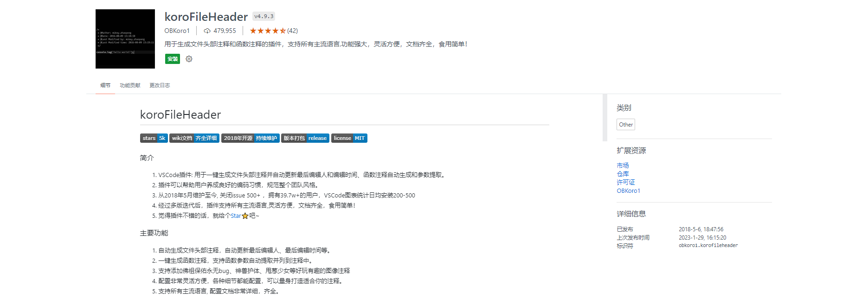Click the star rating icons
This screenshot has width=868, height=298.
click(268, 31)
